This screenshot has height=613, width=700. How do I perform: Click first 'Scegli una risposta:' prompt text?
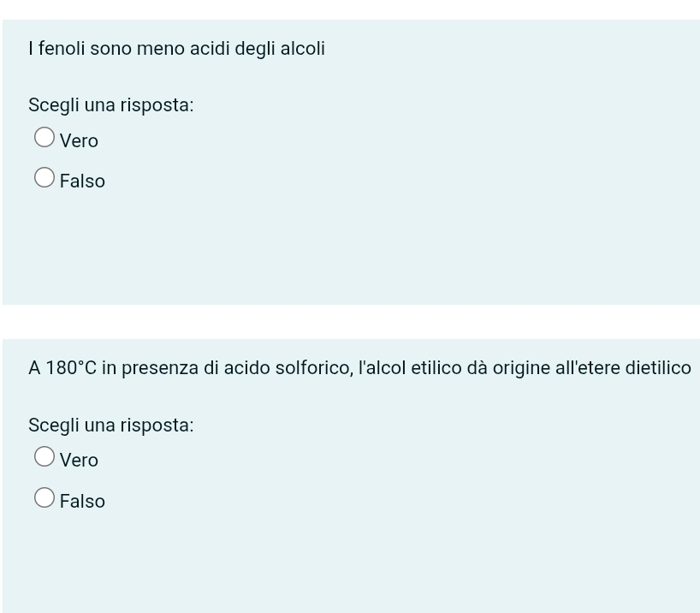[111, 105]
